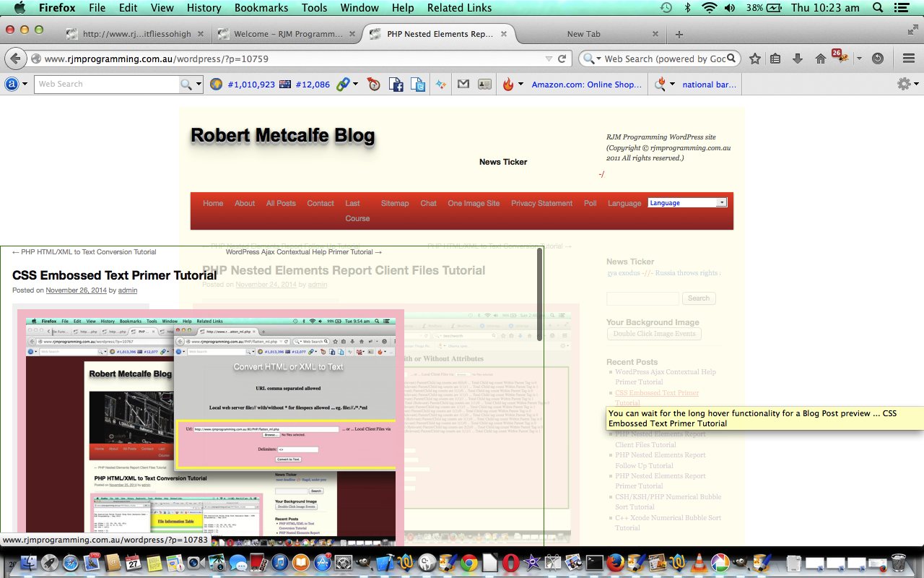
Task: Go to the Firefox Home page icon
Action: click(x=820, y=59)
